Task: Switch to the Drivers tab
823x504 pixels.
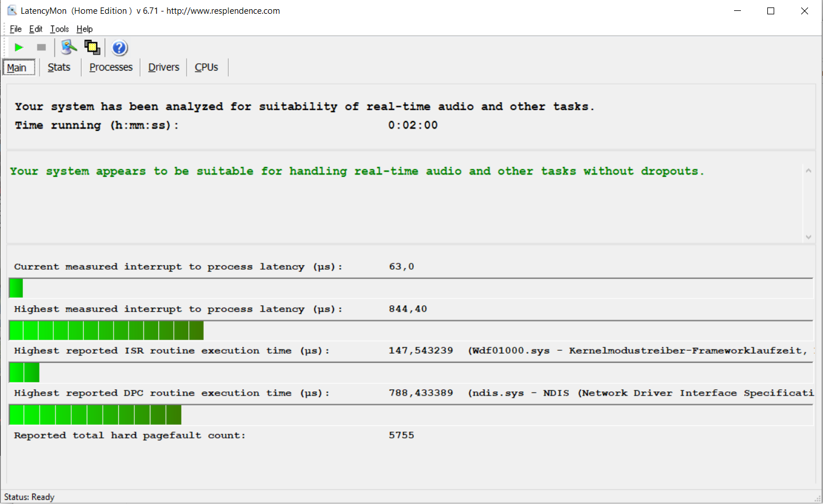Action: 164,67
